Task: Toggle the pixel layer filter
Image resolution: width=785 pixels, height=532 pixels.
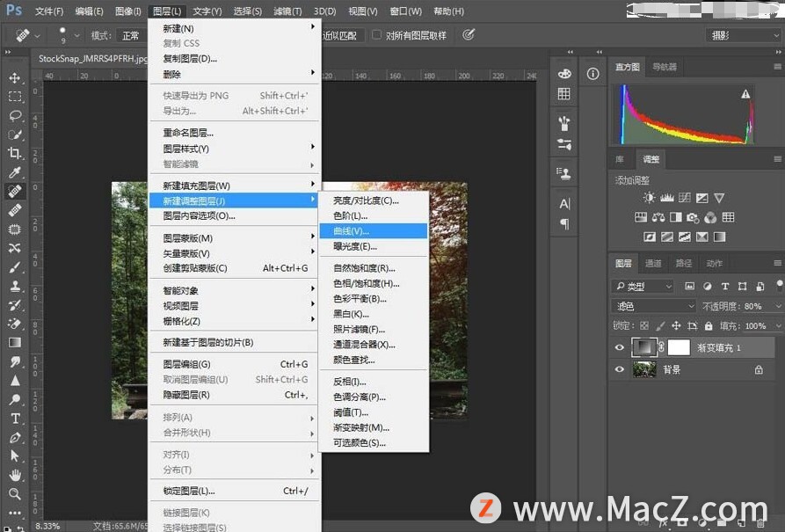Action: (x=689, y=286)
